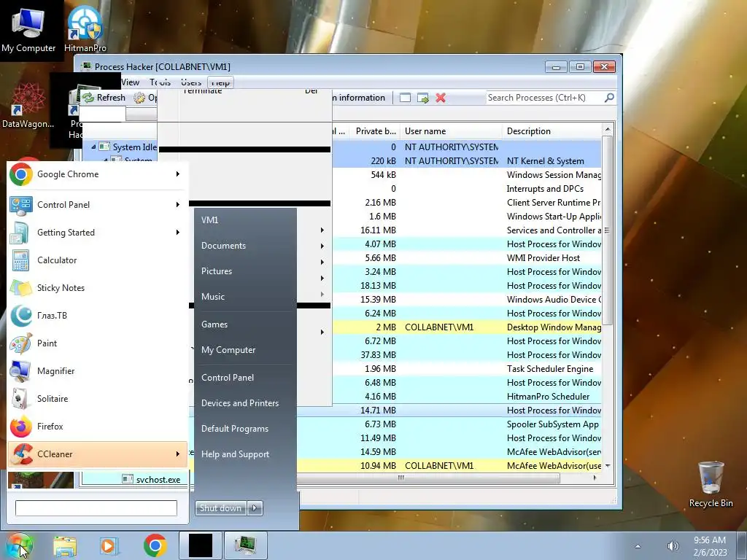This screenshot has width=747, height=560.
Task: Open Firefox from the Start menu
Action: coord(96,426)
